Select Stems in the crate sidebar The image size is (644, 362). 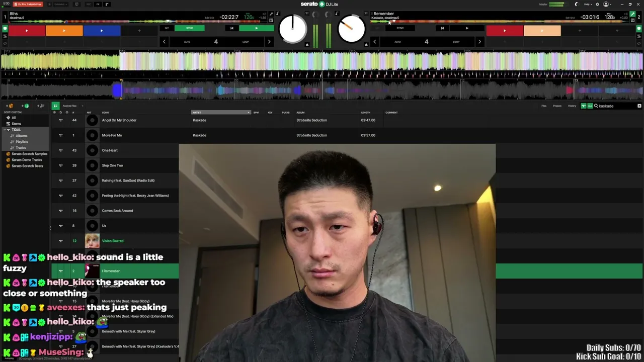coord(16,124)
